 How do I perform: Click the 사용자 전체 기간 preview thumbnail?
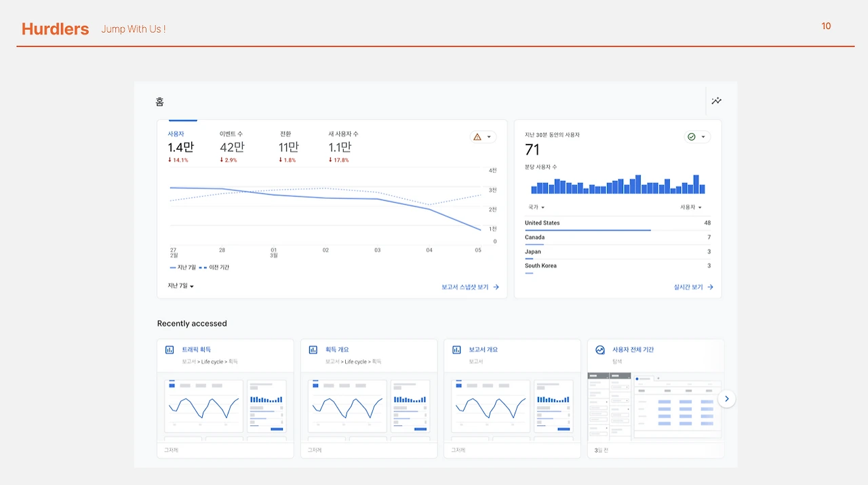pyautogui.click(x=656, y=407)
